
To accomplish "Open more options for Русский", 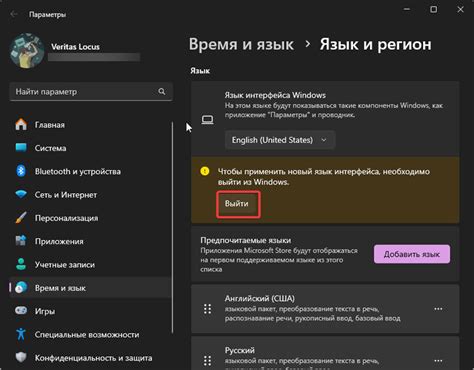I will (x=438, y=361).
